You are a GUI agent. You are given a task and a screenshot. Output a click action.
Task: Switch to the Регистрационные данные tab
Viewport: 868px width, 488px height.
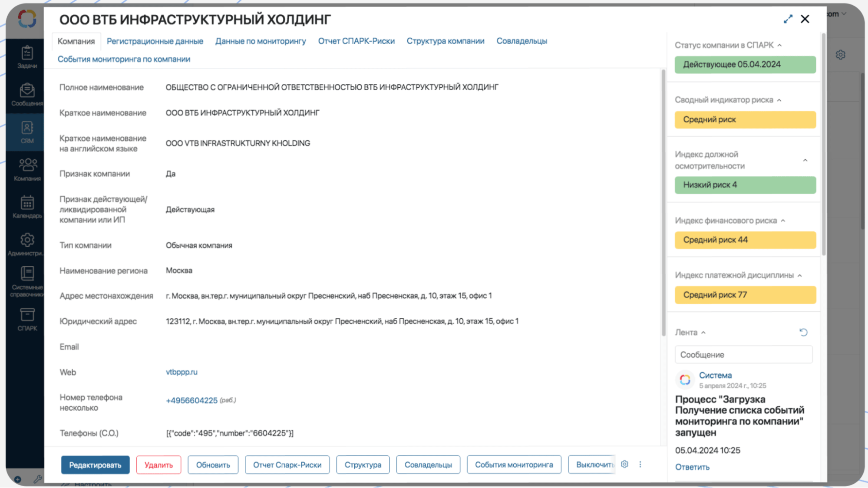click(x=155, y=41)
